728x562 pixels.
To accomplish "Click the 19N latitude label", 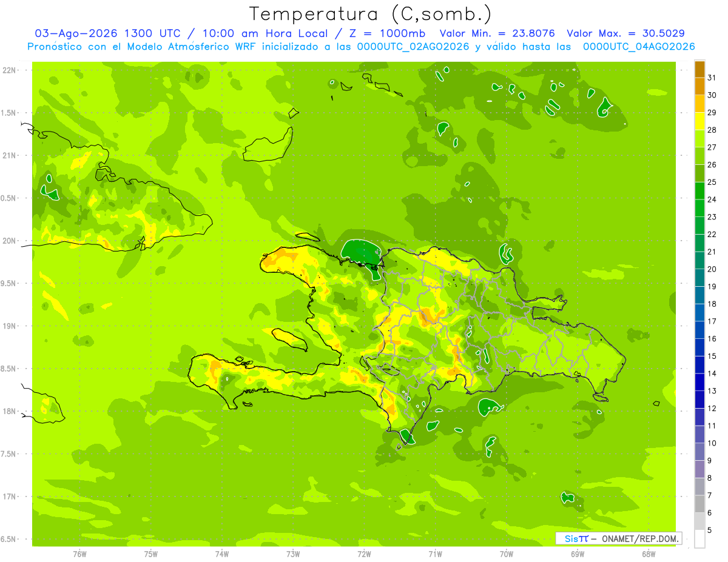I will tap(10, 326).
